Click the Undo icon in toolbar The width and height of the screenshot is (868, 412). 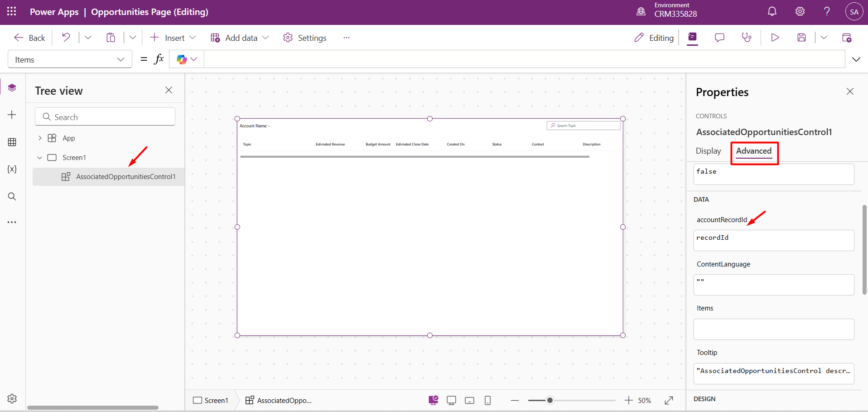pyautogui.click(x=66, y=38)
